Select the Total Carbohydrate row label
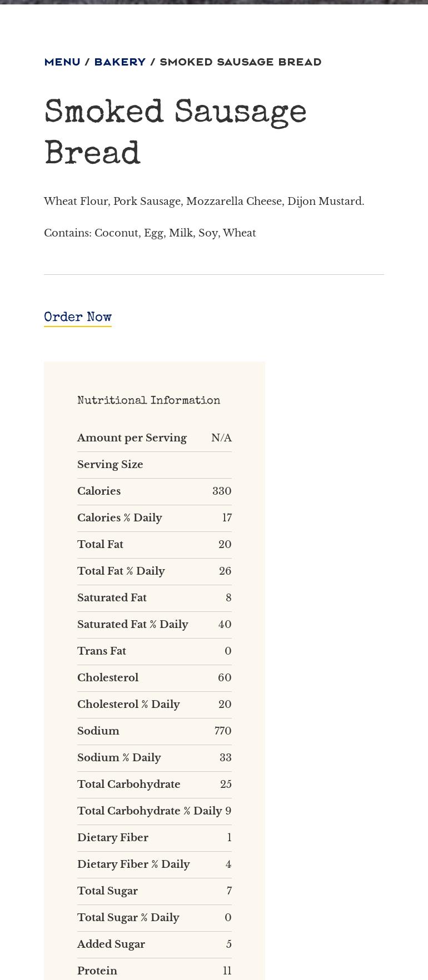The height and width of the screenshot is (980, 428). coord(128,785)
